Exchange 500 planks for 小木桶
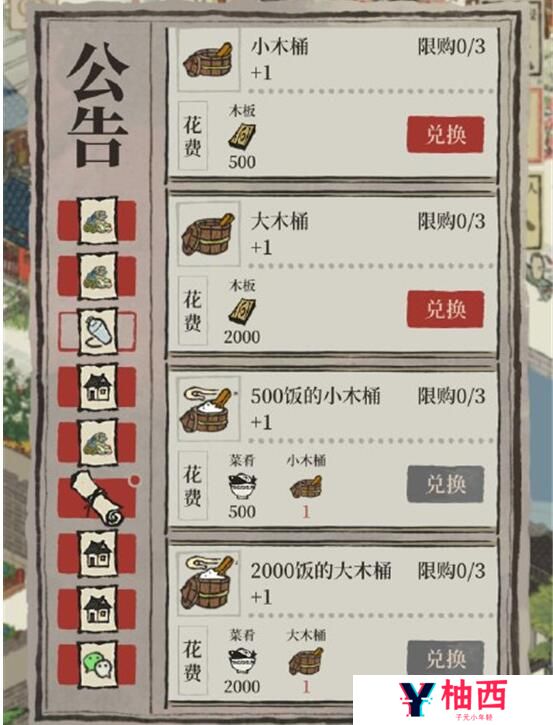This screenshot has width=553, height=725. pos(445,135)
